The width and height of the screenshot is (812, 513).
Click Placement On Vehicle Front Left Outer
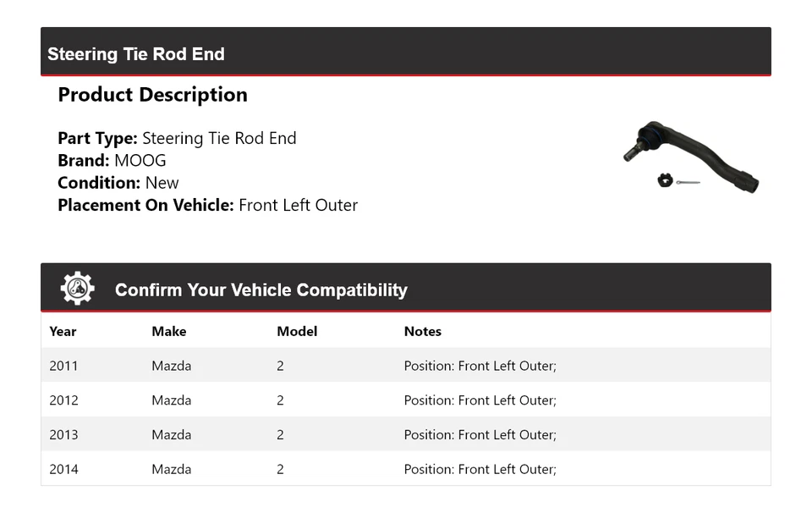coord(207,205)
